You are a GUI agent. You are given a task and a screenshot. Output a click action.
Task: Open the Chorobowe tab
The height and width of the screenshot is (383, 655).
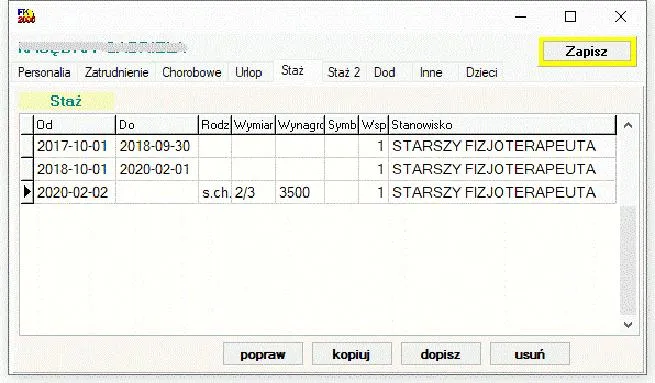[x=192, y=72]
